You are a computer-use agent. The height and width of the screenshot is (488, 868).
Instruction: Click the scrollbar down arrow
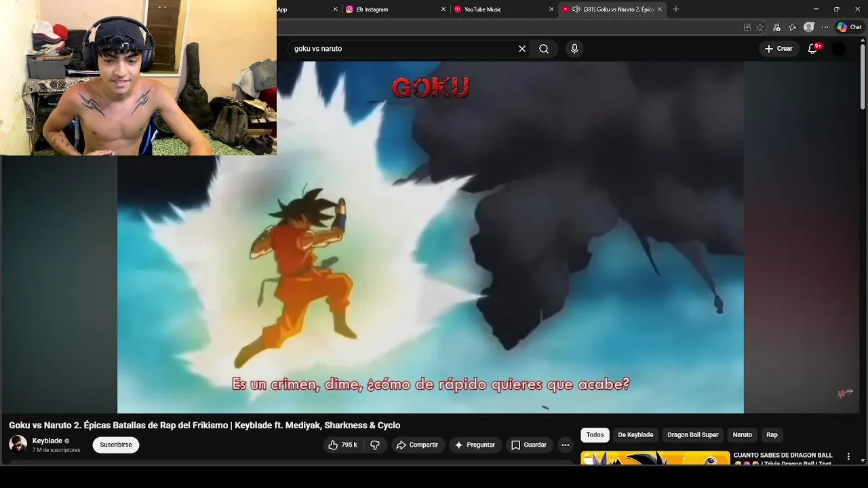pyautogui.click(x=863, y=461)
